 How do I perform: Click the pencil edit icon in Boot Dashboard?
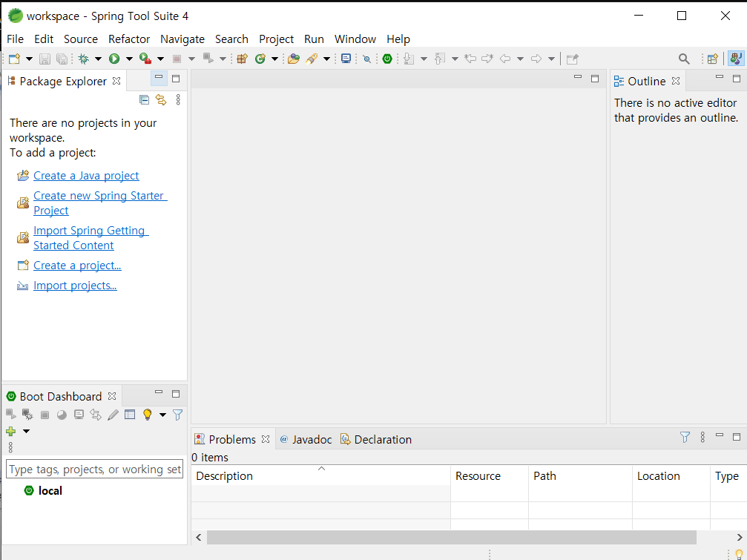tap(113, 415)
